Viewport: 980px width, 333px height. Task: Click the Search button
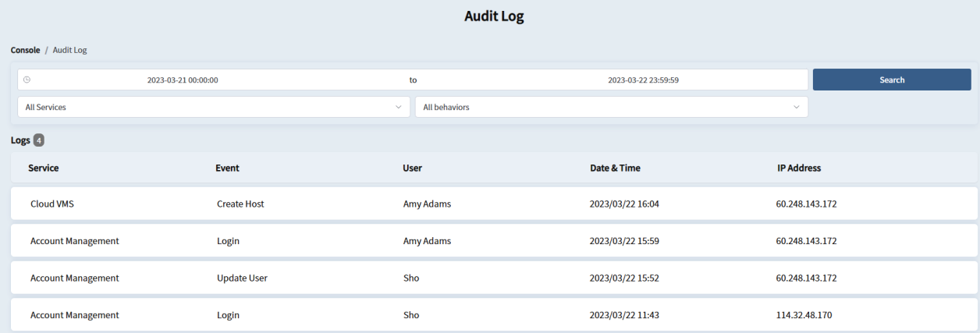891,80
